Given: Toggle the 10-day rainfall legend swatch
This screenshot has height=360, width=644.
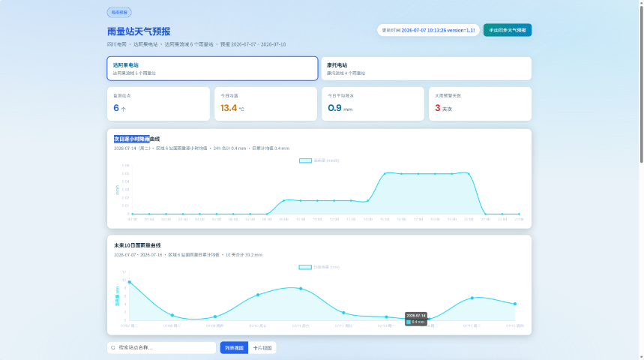Looking at the screenshot, I should (x=305, y=267).
